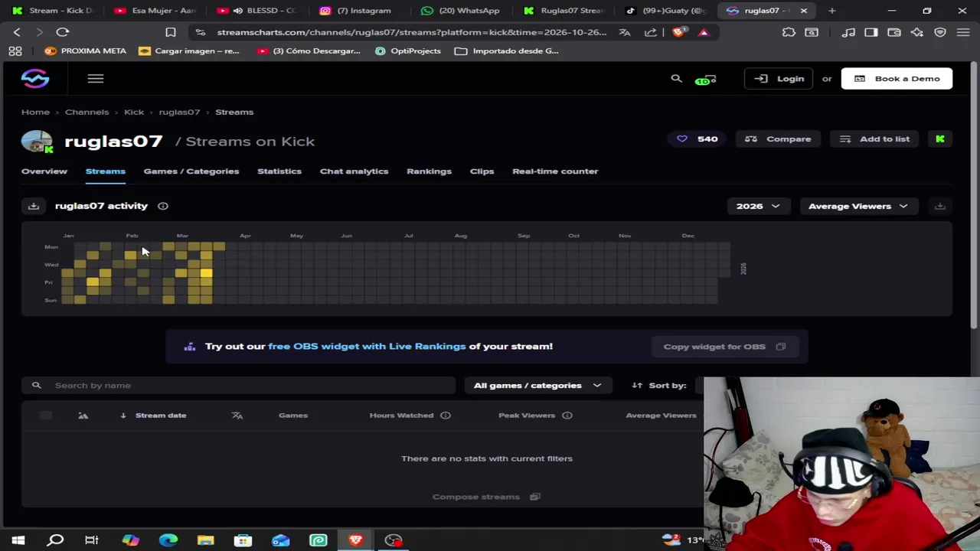Click the Brave shield icon in address bar
Image resolution: width=980 pixels, height=551 pixels.
click(x=678, y=32)
